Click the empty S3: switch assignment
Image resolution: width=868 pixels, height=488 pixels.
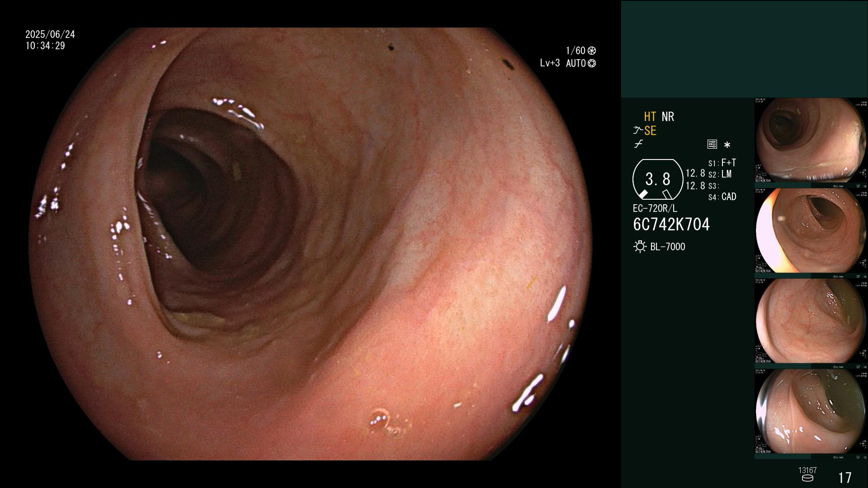coord(713,186)
